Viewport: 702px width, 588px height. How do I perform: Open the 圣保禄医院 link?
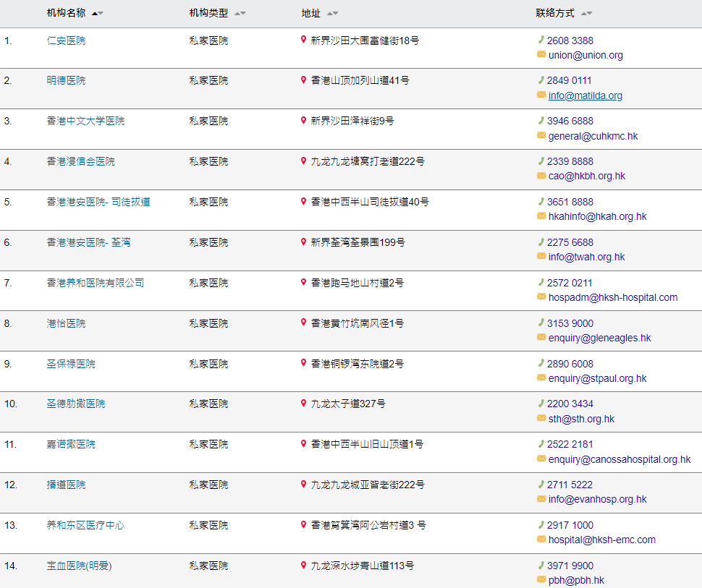pyautogui.click(x=71, y=365)
